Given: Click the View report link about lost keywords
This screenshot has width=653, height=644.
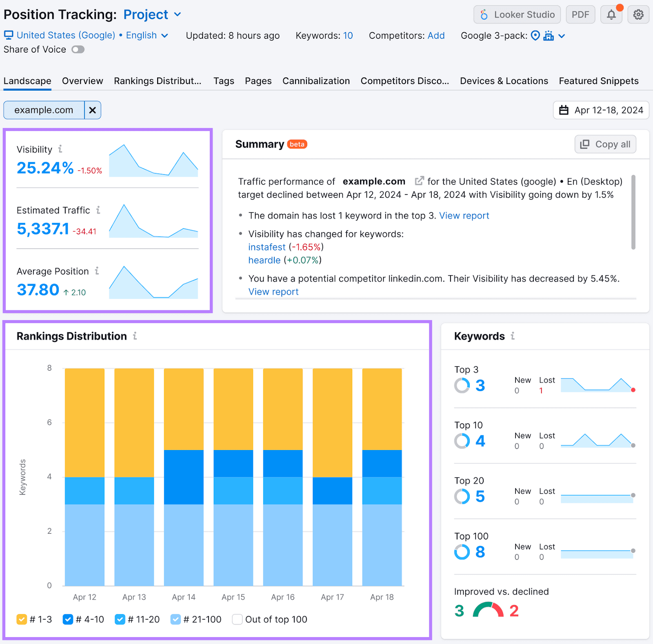Looking at the screenshot, I should point(464,216).
